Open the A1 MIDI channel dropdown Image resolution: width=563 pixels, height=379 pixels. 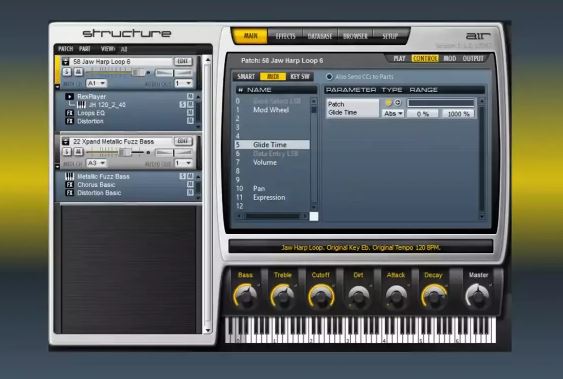(96, 83)
